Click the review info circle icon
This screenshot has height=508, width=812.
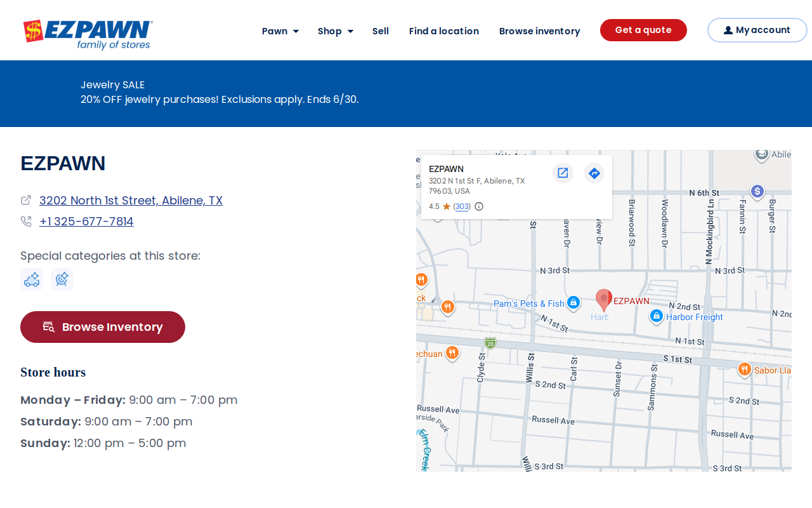(479, 206)
